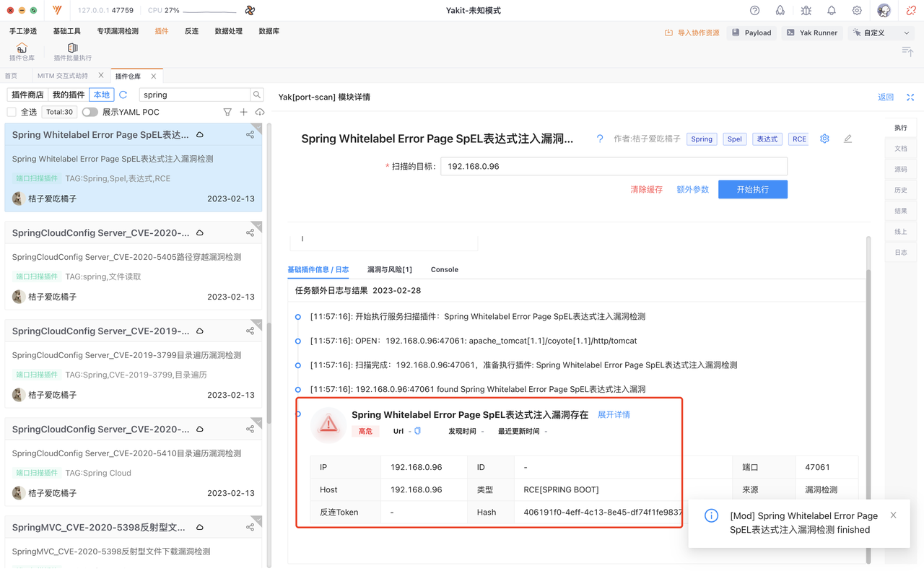The width and height of the screenshot is (924, 571).
Task: Open 额外参数 extra parameters
Action: coord(692,189)
